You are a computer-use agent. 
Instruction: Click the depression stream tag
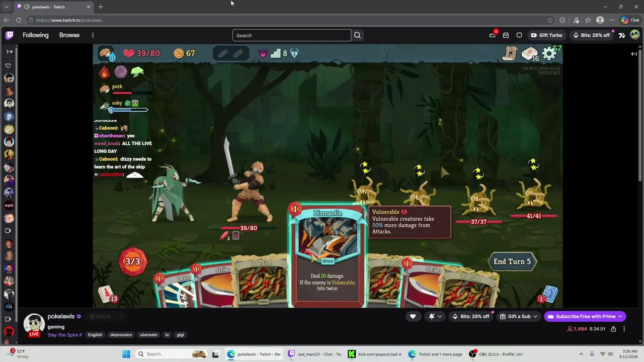click(121, 335)
